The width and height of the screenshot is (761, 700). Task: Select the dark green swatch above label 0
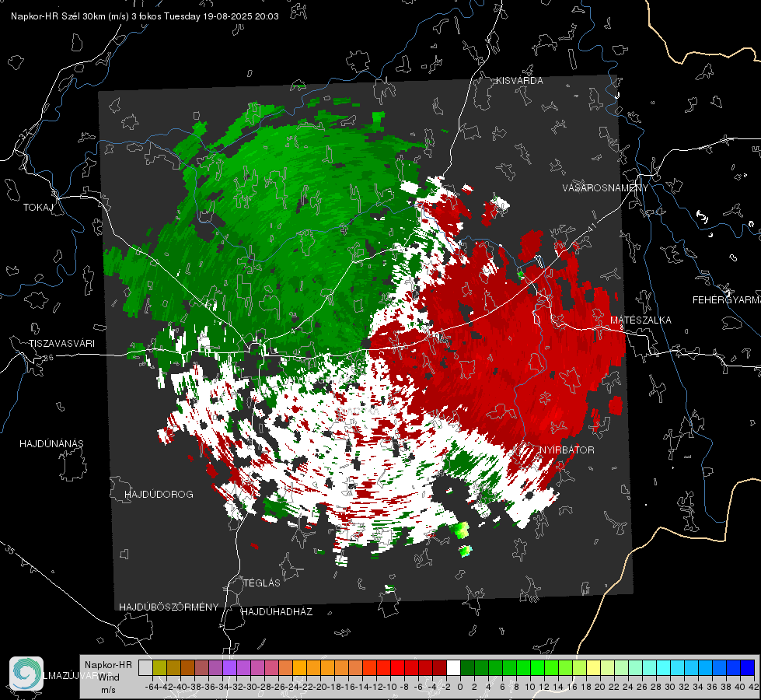(x=467, y=667)
